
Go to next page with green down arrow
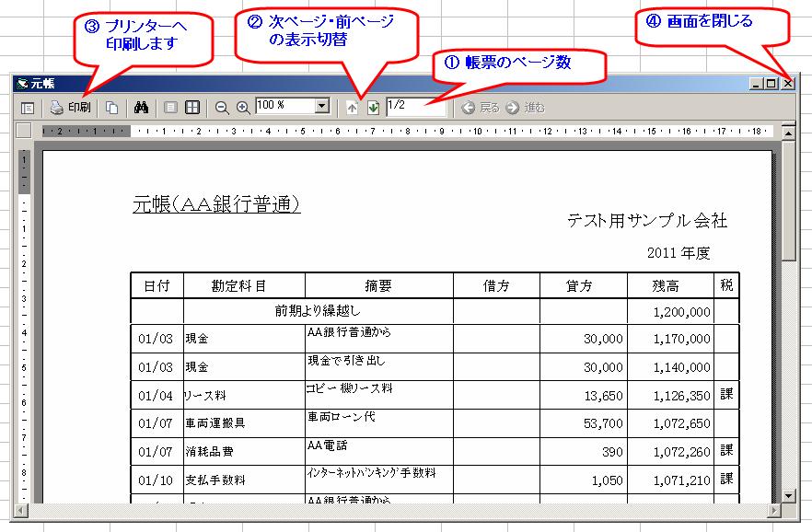[x=373, y=108]
